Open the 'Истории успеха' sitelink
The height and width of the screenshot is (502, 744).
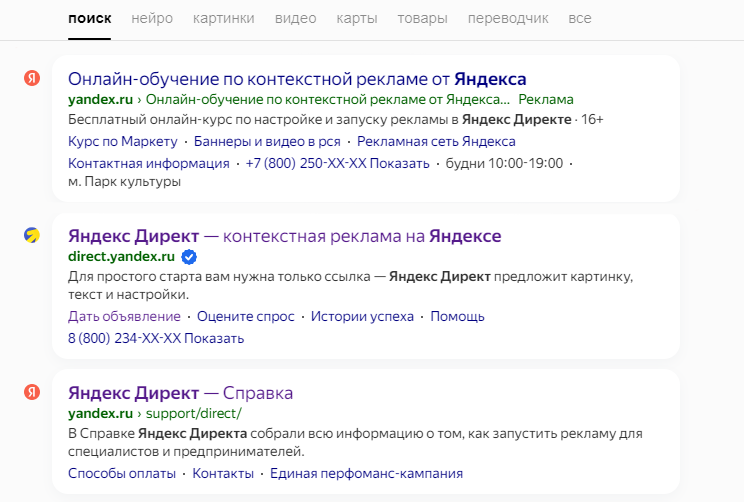362,316
